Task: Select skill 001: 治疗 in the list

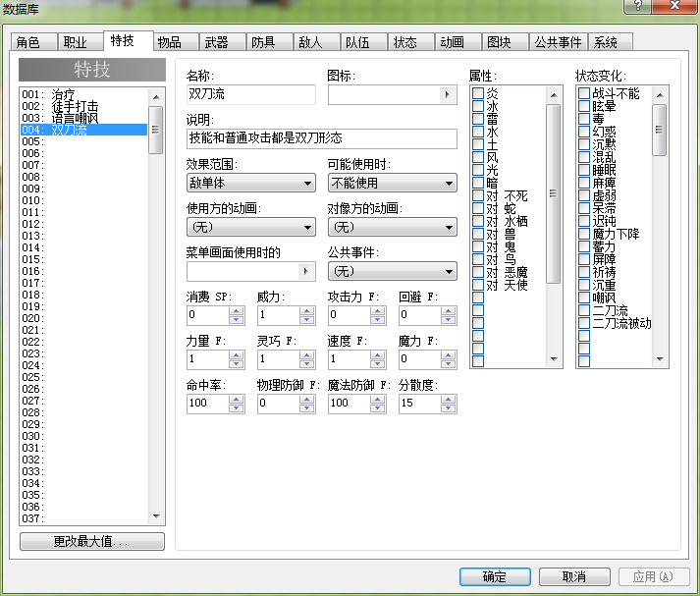Action: [83, 94]
